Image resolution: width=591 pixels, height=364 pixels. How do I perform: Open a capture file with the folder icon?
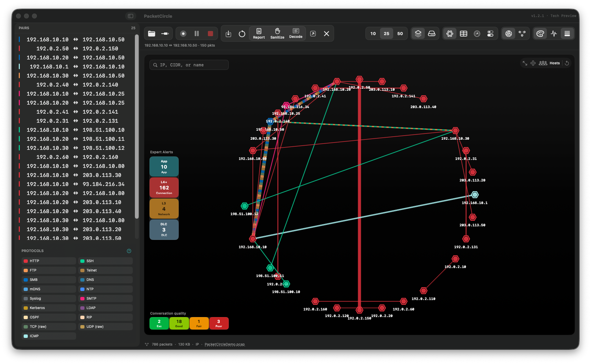[x=152, y=34]
